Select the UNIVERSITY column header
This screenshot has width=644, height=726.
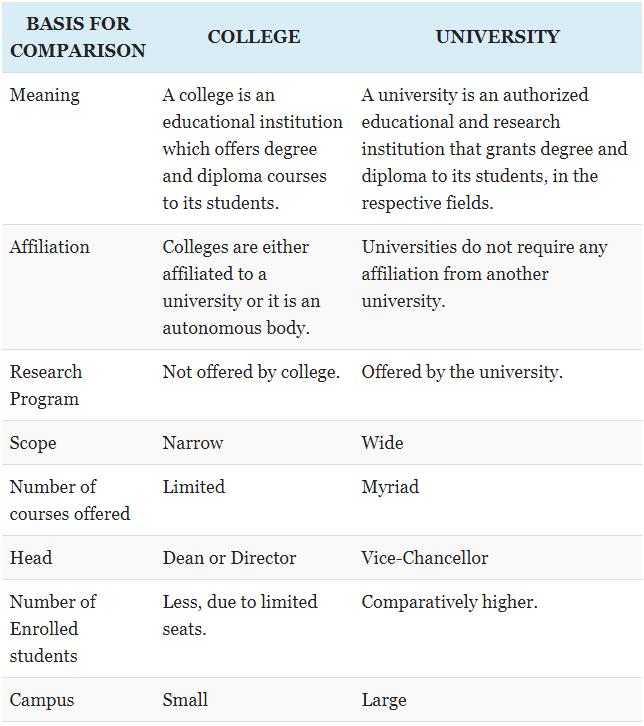point(498,37)
